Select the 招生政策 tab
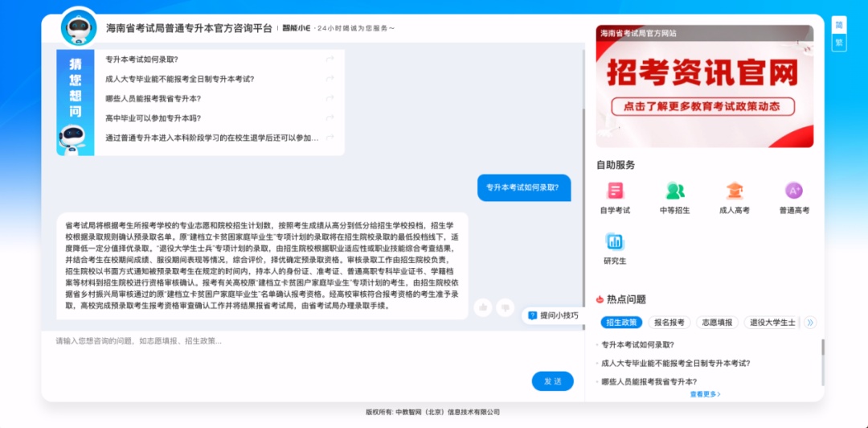Image resolution: width=868 pixels, height=428 pixels. point(621,322)
